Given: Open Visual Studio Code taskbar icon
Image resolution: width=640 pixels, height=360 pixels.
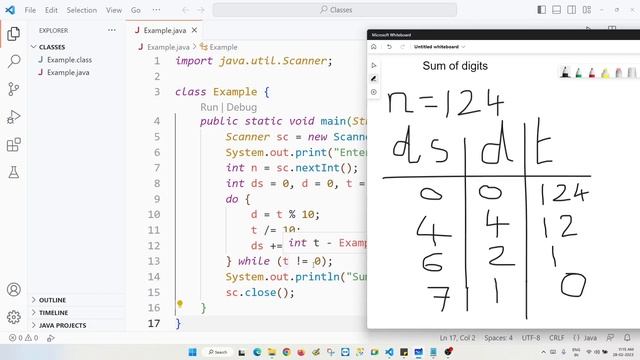Looking at the screenshot, I should 389,352.
